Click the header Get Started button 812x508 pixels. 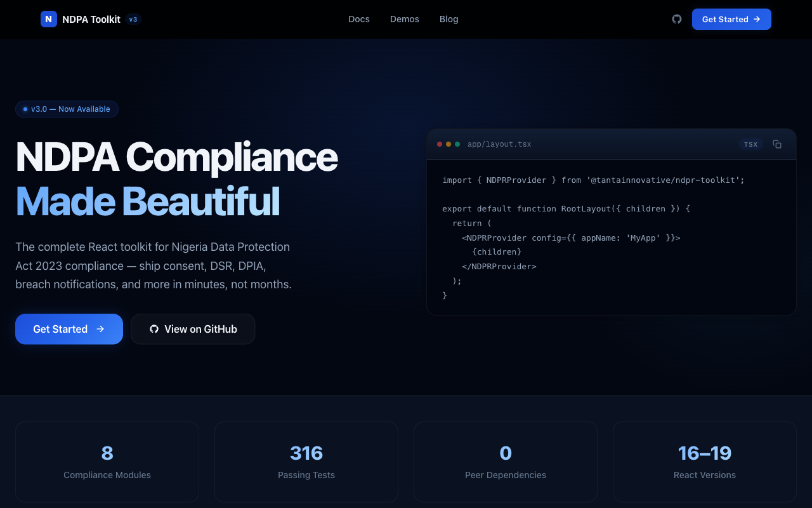(731, 19)
